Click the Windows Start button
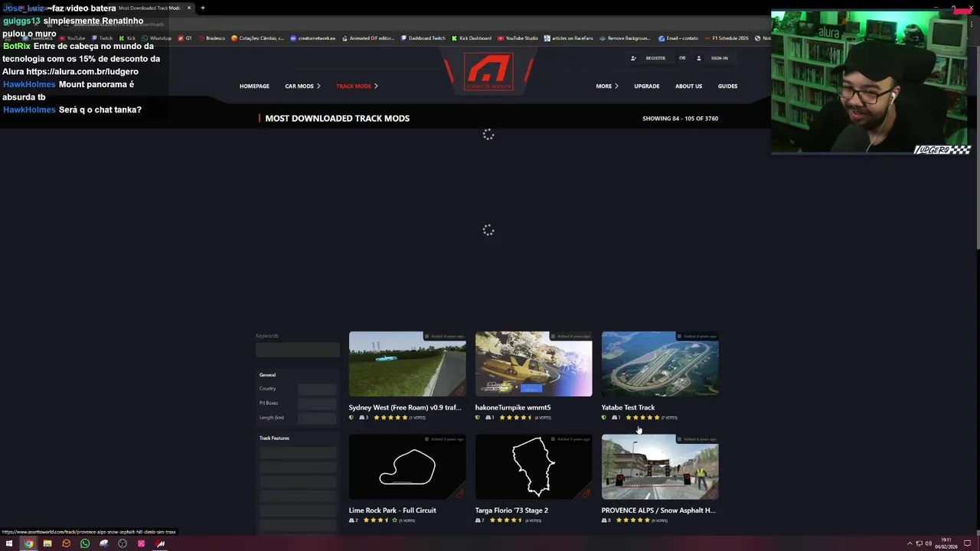Image resolution: width=980 pixels, height=551 pixels. tap(9, 543)
